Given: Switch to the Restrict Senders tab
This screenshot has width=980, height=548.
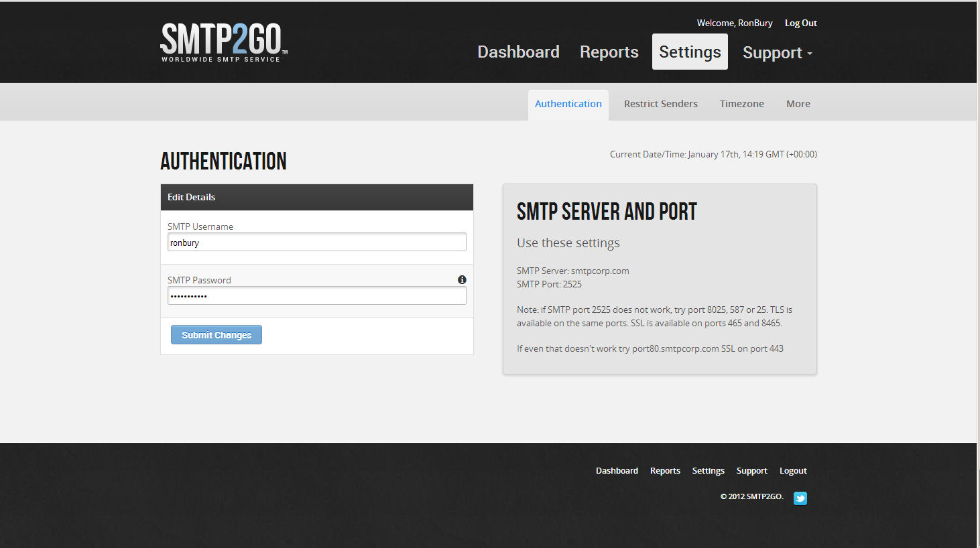Looking at the screenshot, I should 661,104.
